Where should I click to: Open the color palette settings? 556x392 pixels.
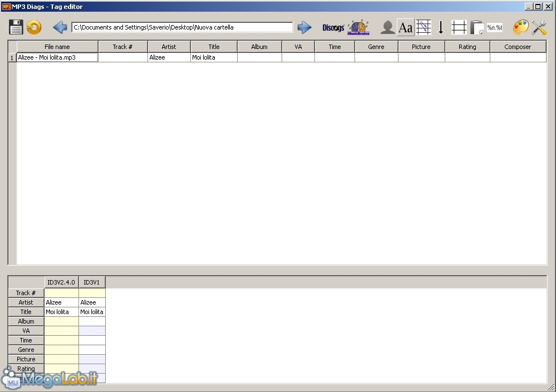click(520, 27)
